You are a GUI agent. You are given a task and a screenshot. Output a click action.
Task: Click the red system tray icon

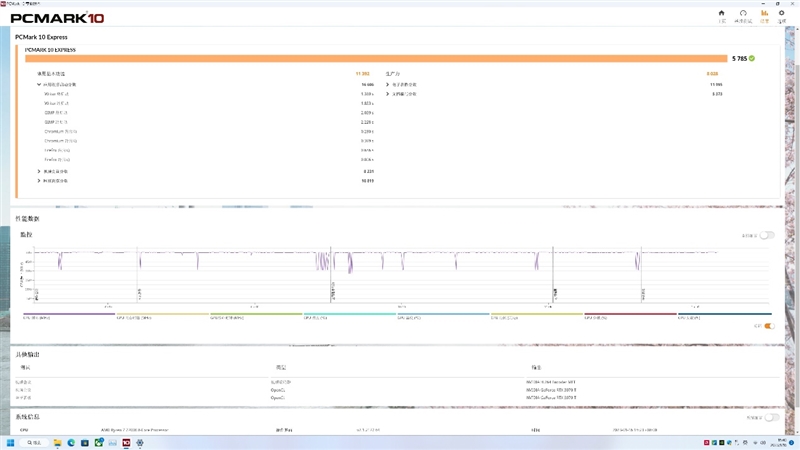coord(707,442)
